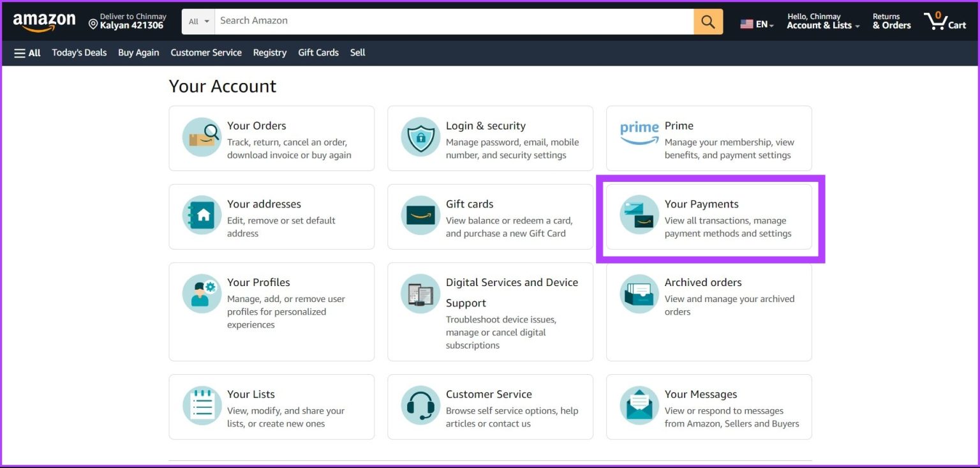Click the Your Orders package icon
980x468 pixels.
pos(201,137)
